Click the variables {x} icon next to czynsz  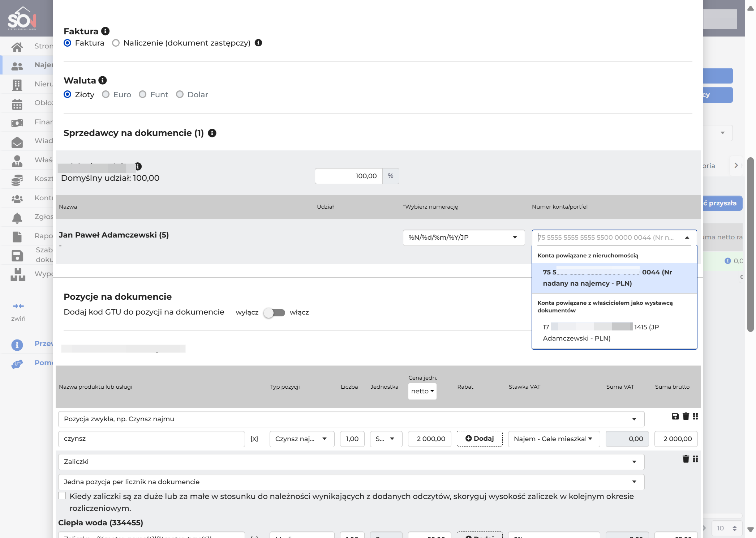[x=254, y=439]
